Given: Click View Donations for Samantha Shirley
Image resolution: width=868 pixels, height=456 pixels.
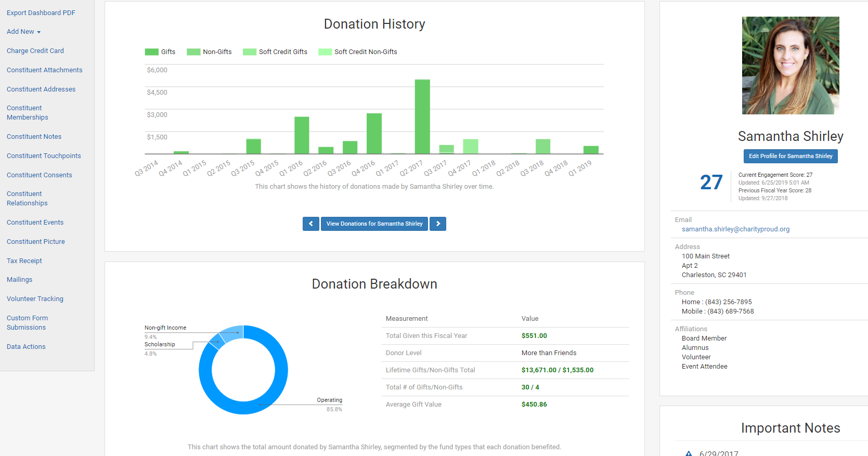Looking at the screenshot, I should click(x=374, y=224).
